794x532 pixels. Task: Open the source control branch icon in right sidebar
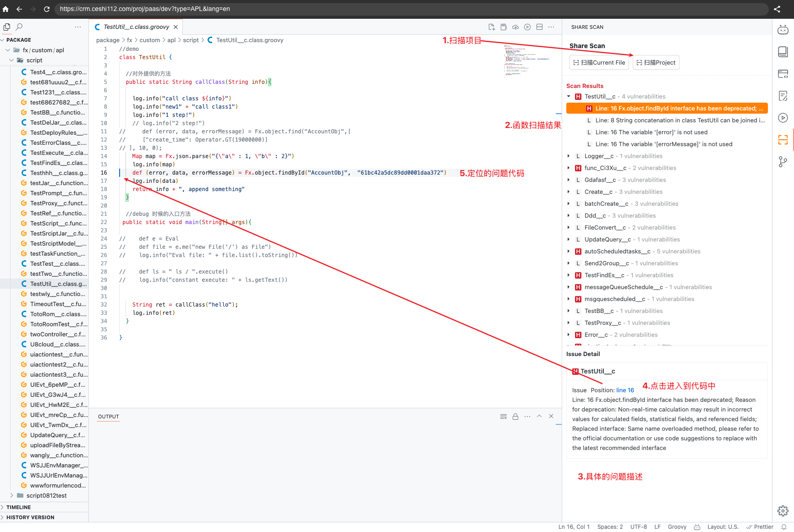click(783, 162)
